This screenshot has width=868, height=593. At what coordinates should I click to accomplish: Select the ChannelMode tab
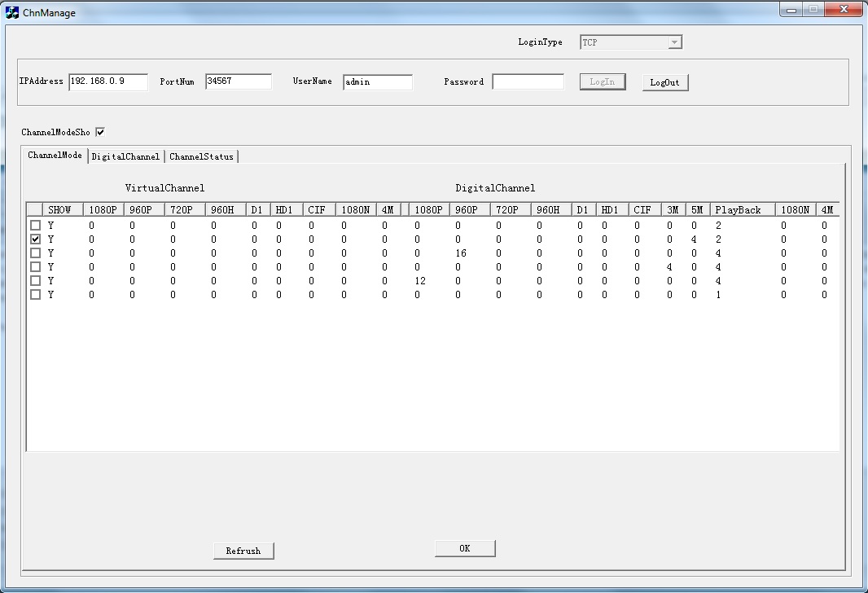click(x=55, y=156)
